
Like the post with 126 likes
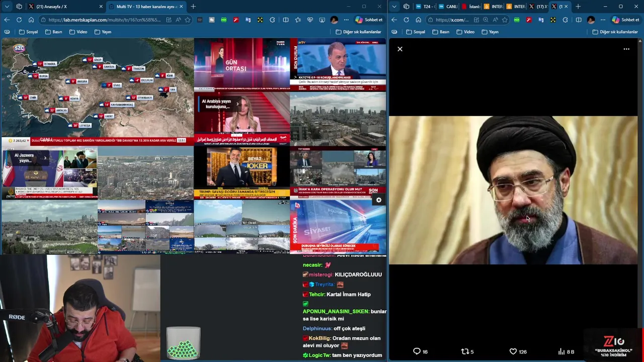pyautogui.click(x=518, y=351)
